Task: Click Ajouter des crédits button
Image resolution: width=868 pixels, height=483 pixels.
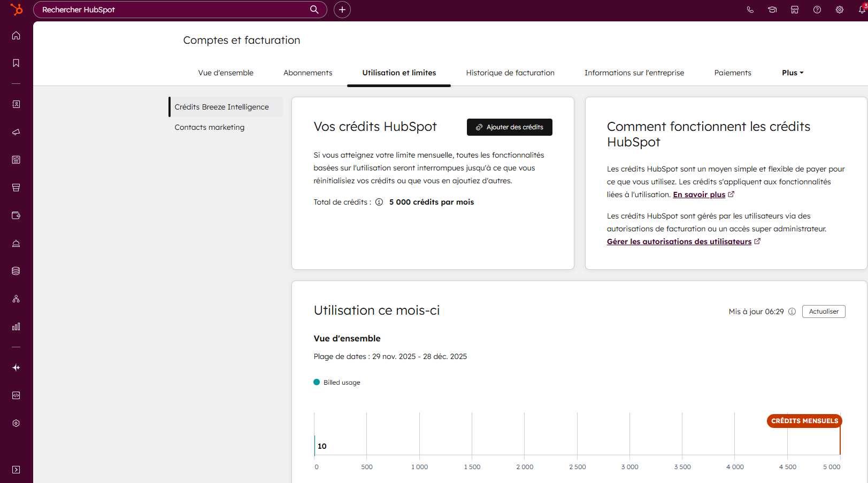Action: pos(509,127)
